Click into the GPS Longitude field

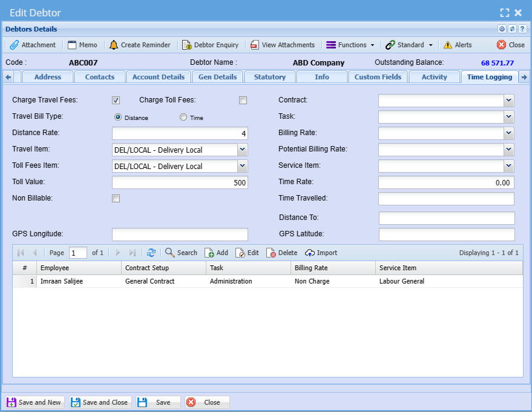(x=180, y=234)
